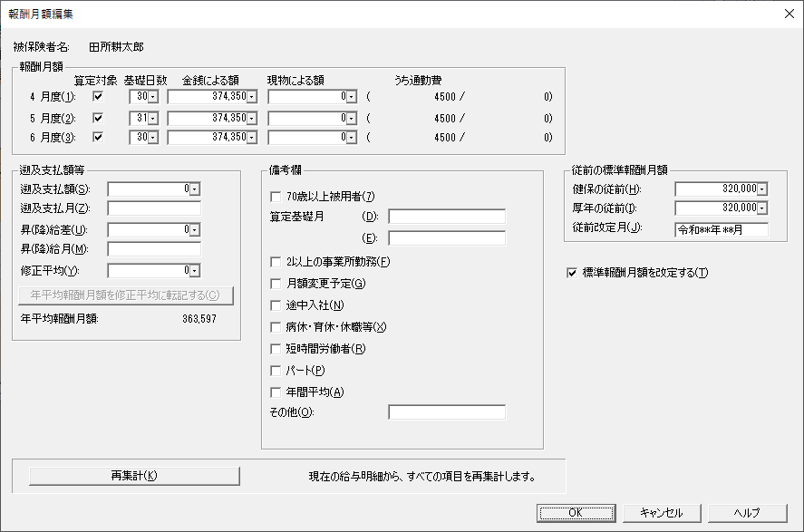Click 5月度 通勤費 value 4500
Screen dimensions: 804x532
point(445,119)
